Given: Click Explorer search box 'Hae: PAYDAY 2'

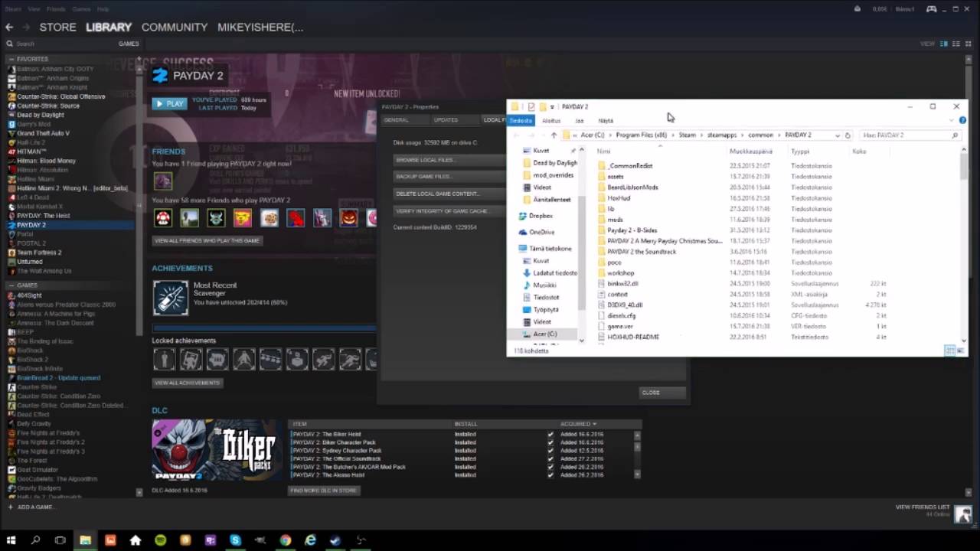Looking at the screenshot, I should pyautogui.click(x=908, y=135).
